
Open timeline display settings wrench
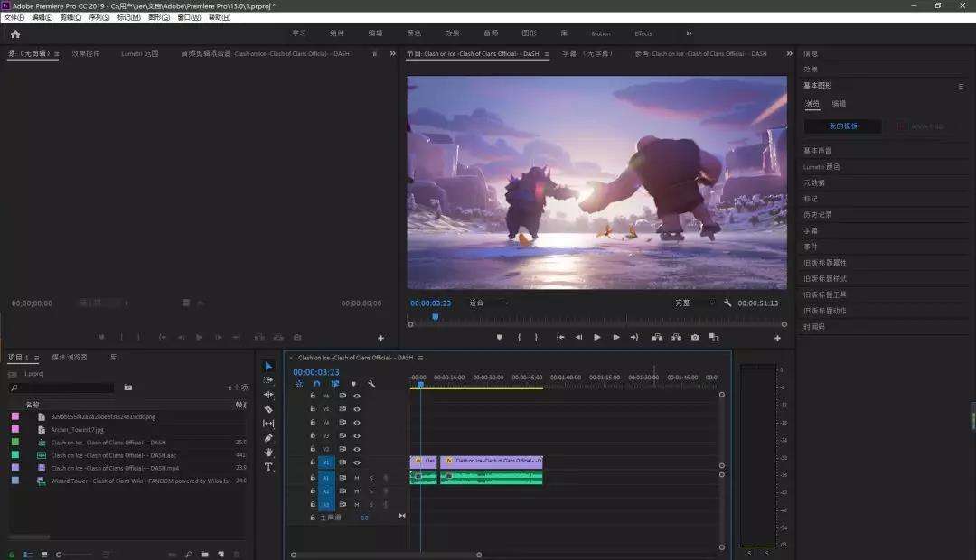click(371, 384)
